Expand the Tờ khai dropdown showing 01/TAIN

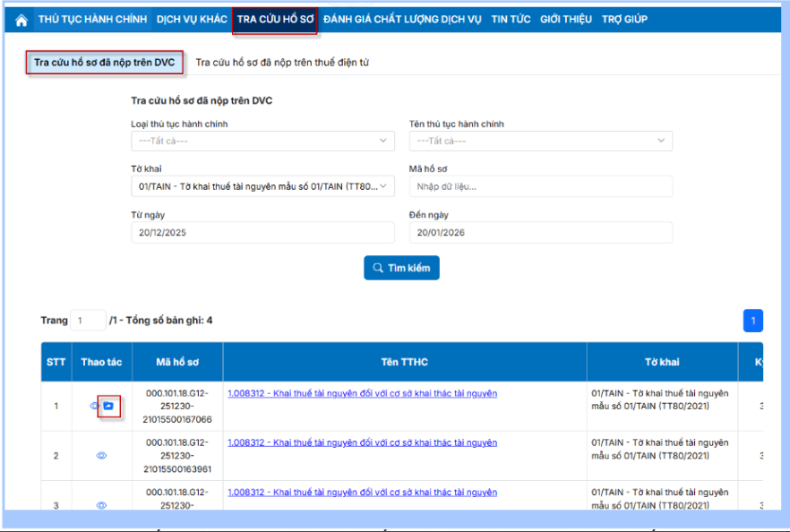pos(262,186)
